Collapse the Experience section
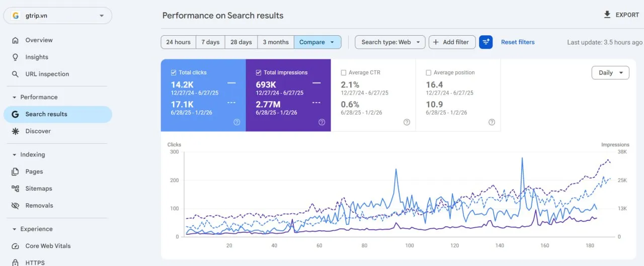The height and width of the screenshot is (266, 644). pos(14,229)
